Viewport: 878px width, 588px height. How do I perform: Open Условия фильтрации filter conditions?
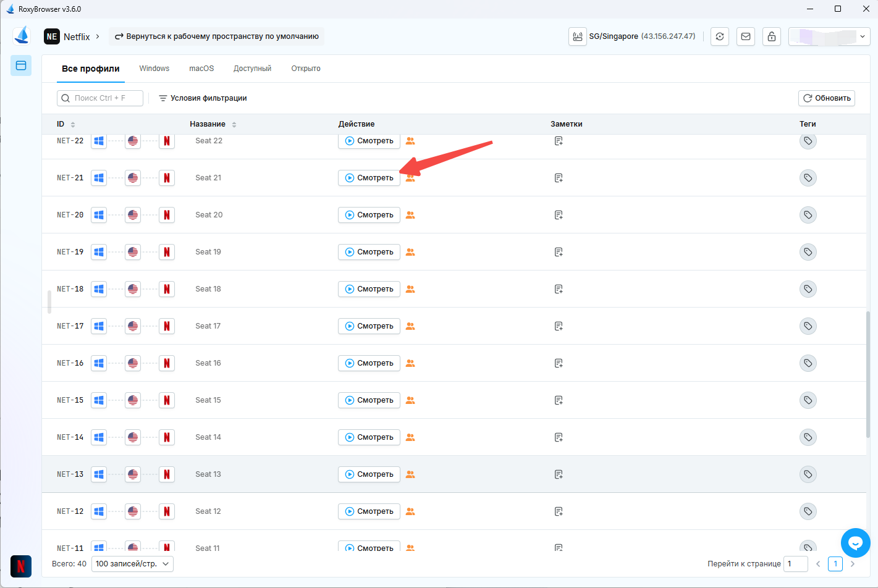tap(203, 98)
